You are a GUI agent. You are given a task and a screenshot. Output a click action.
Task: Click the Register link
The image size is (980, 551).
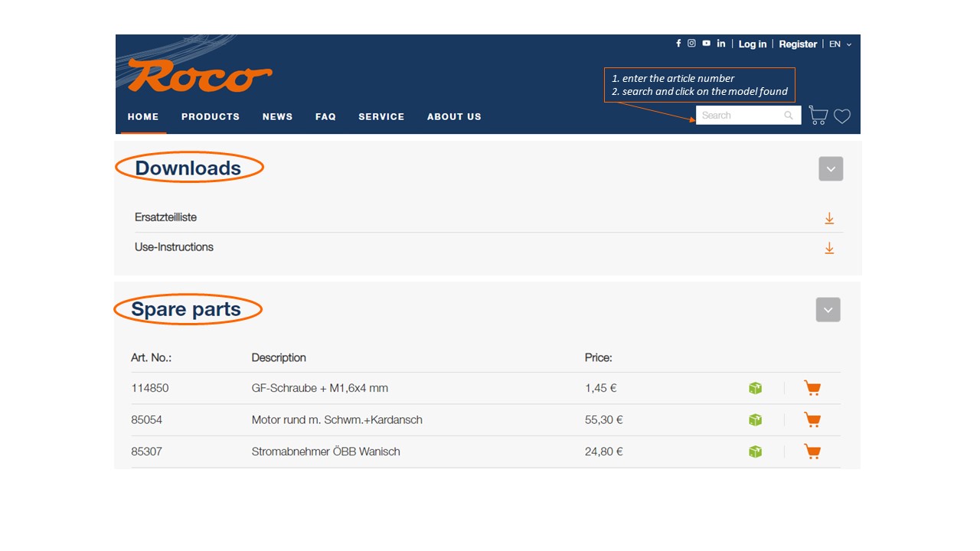point(798,44)
